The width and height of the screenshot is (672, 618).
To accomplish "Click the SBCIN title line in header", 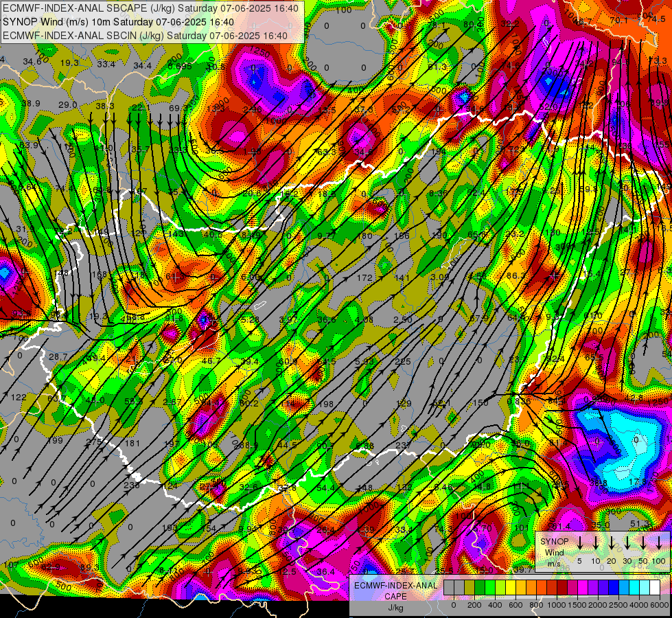I will (145, 36).
